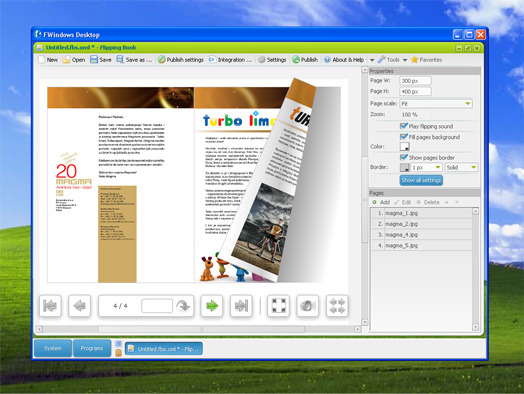Screen dimensions: 524x394
Task: Pick the Border color swatch
Action: [x=405, y=167]
